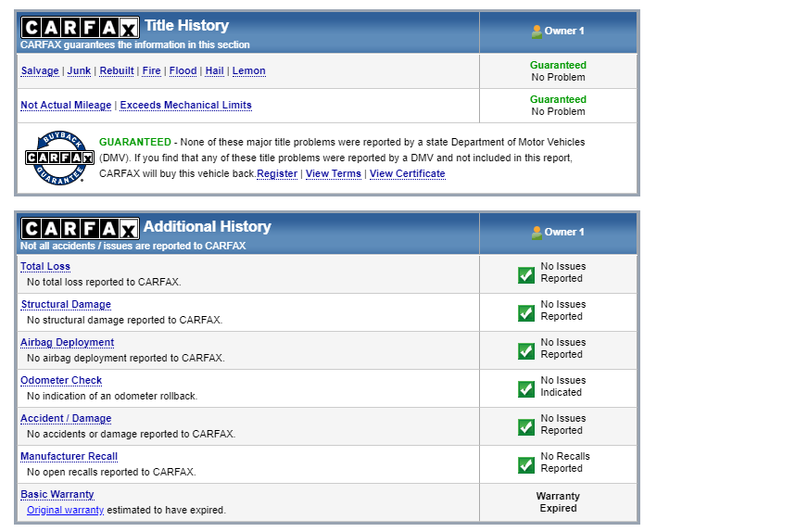The image size is (808, 532).
Task: Click green checkmark in Accident / Damage row
Action: click(x=526, y=427)
